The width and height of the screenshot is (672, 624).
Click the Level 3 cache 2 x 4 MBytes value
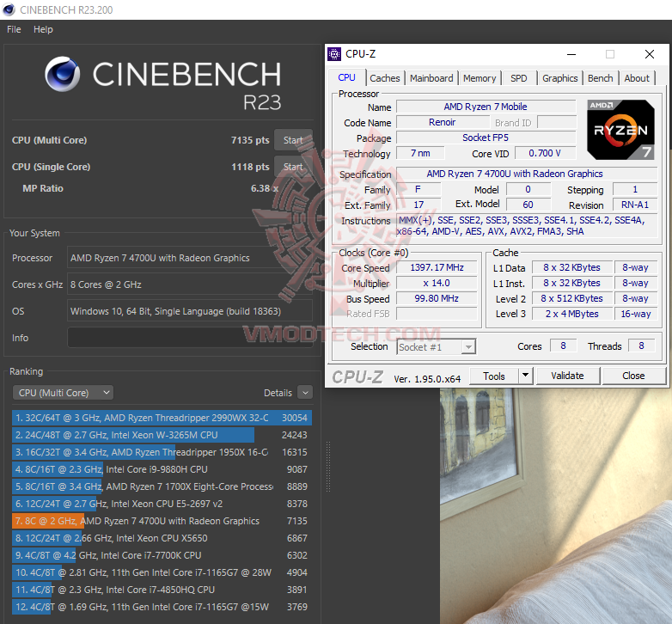tap(571, 314)
